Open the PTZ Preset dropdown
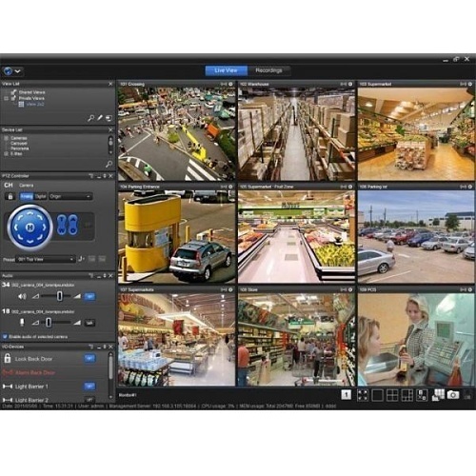This screenshot has height=476, width=476. pyautogui.click(x=46, y=259)
